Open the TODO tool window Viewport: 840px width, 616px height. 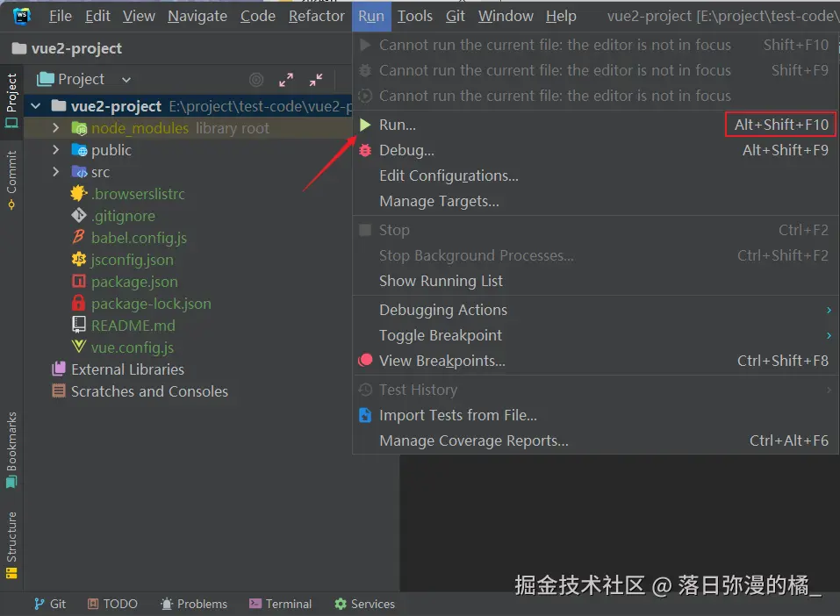pyautogui.click(x=111, y=604)
